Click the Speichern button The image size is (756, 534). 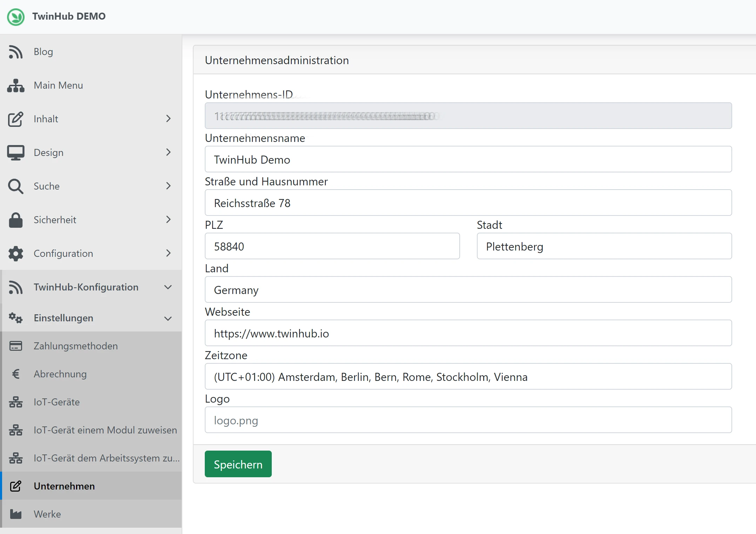tap(238, 464)
